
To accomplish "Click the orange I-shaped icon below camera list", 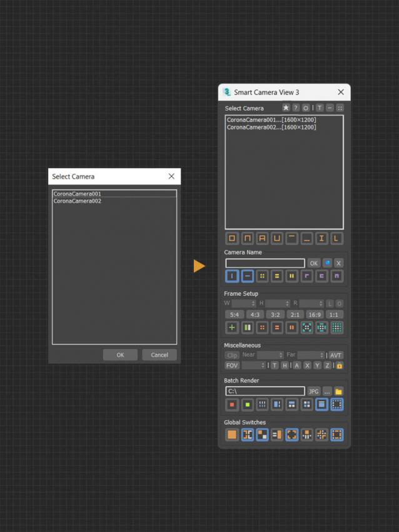I will click(x=321, y=238).
